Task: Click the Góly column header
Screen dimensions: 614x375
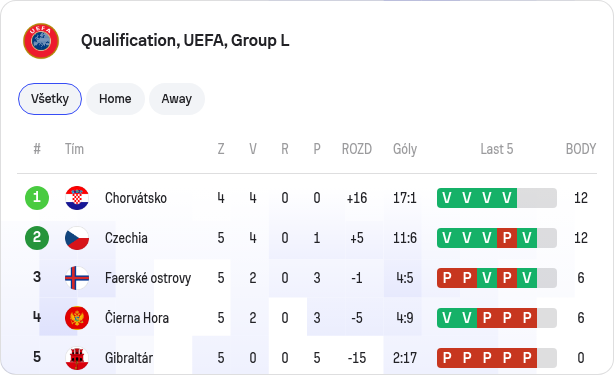Action: tap(405, 149)
